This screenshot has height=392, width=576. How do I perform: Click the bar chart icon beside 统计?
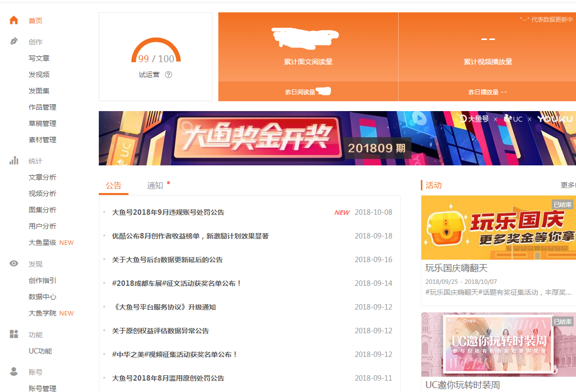14,160
